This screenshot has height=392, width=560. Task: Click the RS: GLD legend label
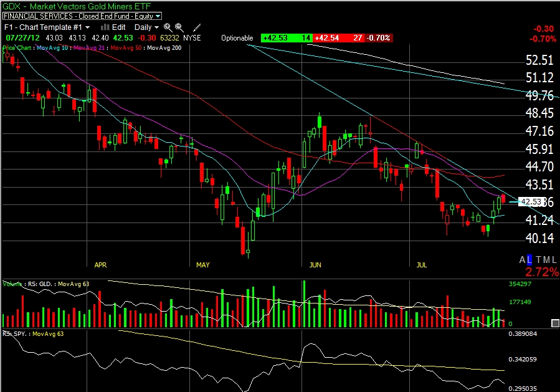(x=40, y=284)
